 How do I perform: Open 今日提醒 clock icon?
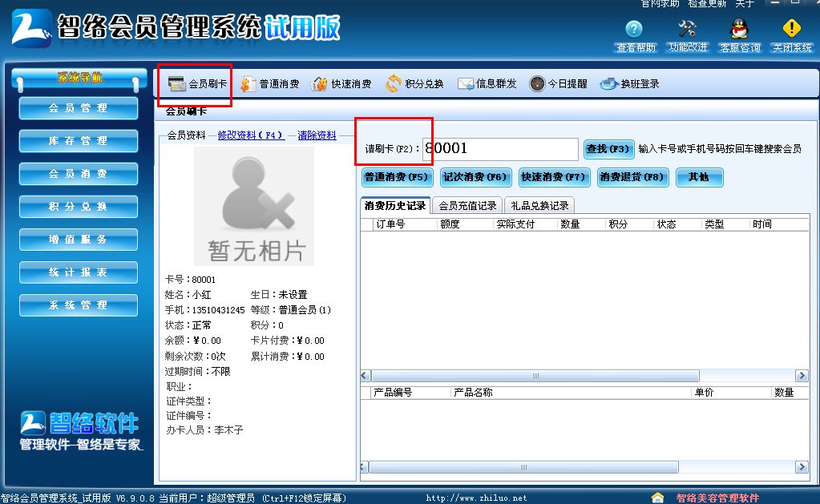tap(537, 83)
